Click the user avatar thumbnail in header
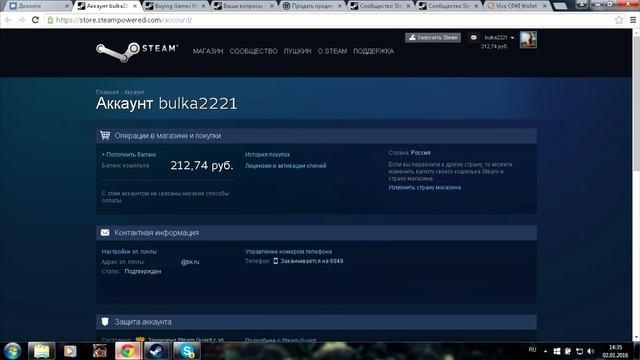 528,40
